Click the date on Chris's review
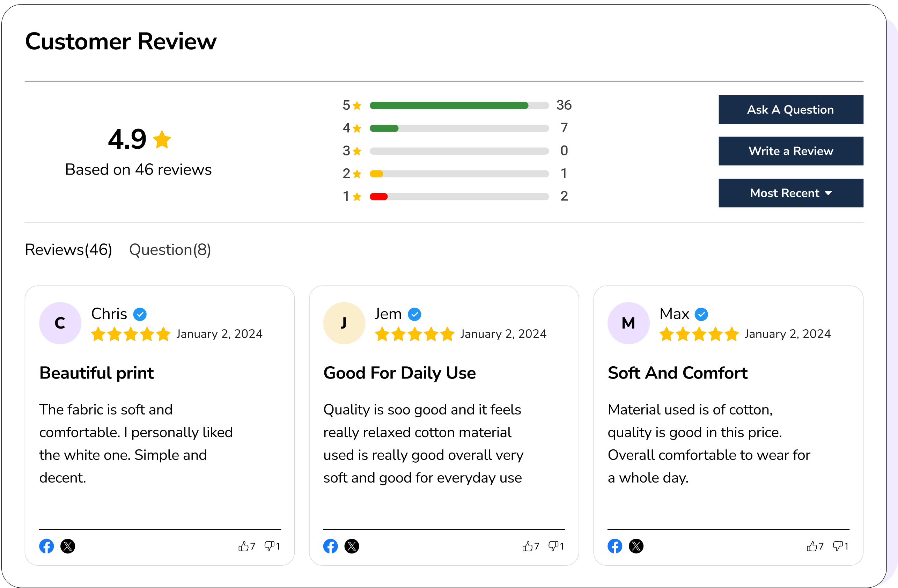Viewport: 898px width, 588px height. click(x=220, y=335)
